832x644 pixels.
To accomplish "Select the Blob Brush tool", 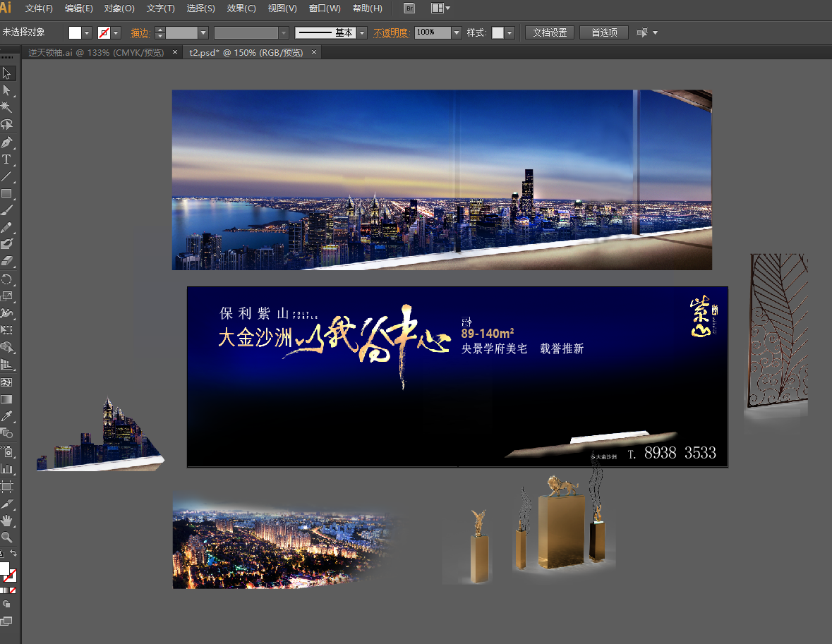I will pos(7,245).
